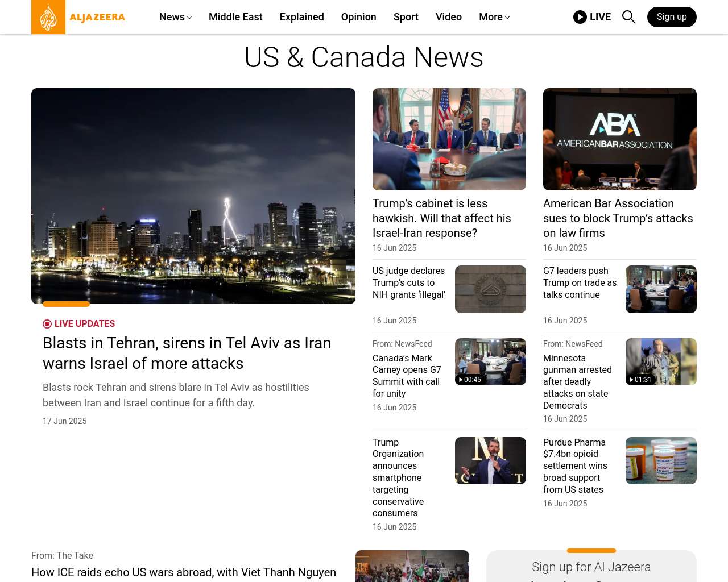Image resolution: width=728 pixels, height=582 pixels.
Task: Open the Opinion section
Action: (x=359, y=17)
